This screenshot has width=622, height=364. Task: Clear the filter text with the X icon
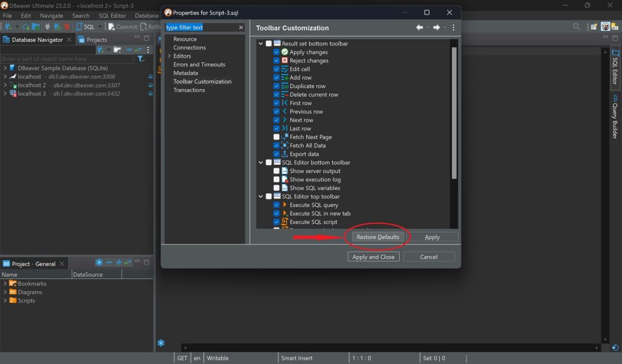(241, 27)
